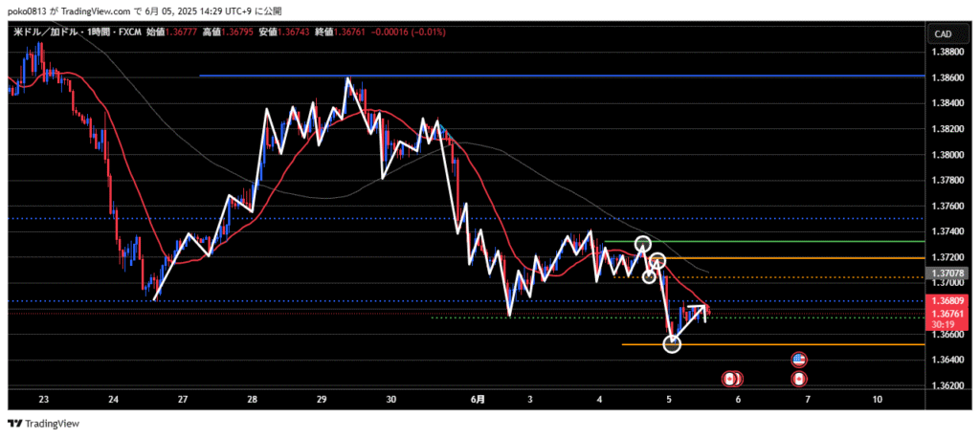This screenshot has height=437, width=980.
Task: Click the Canada flag event icon below June 7
Action: [x=799, y=379]
